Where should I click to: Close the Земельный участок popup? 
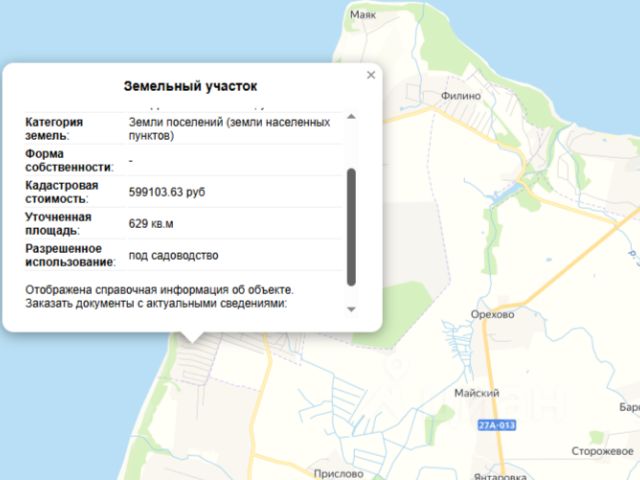[371, 75]
